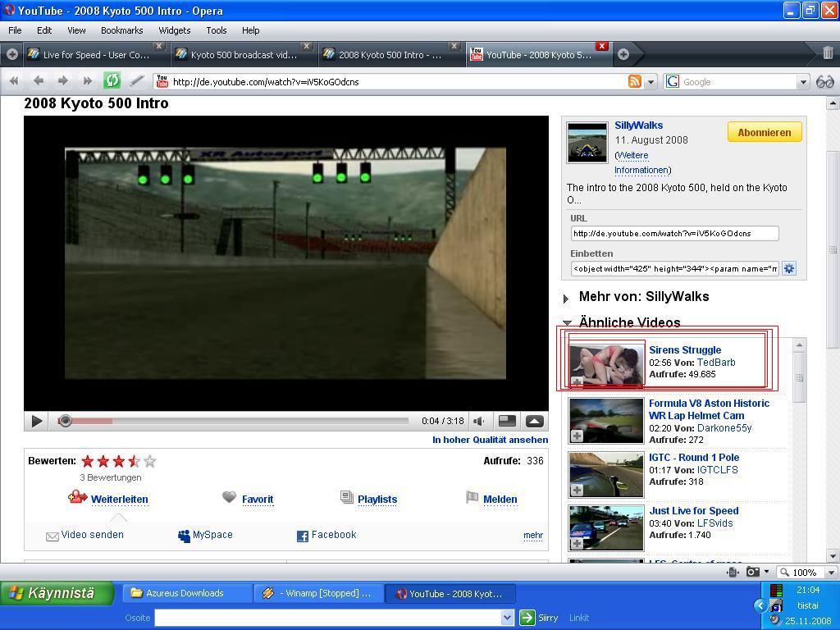This screenshot has height=630, width=840.
Task: Open the taskbar address Osoite dropdown arrow
Action: point(507,618)
